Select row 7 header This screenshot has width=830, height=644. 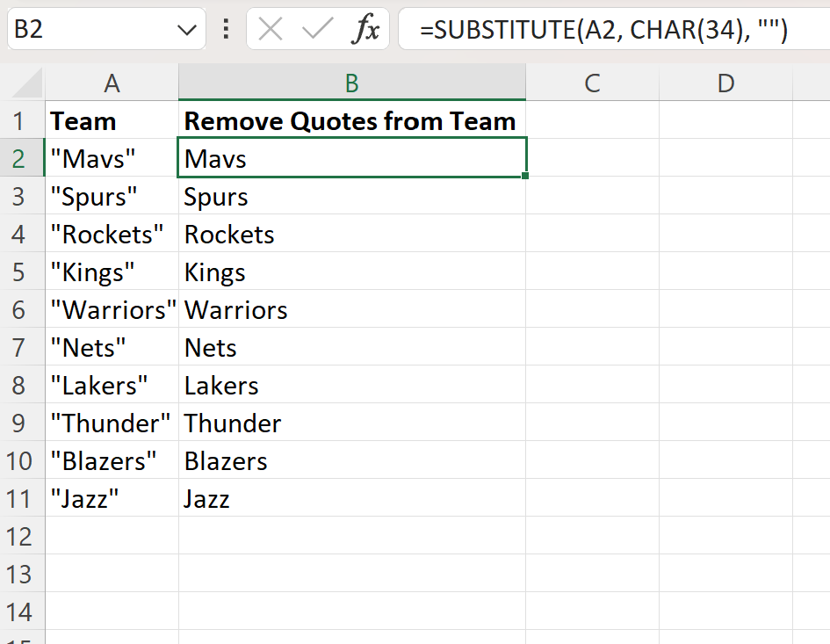(x=22, y=347)
